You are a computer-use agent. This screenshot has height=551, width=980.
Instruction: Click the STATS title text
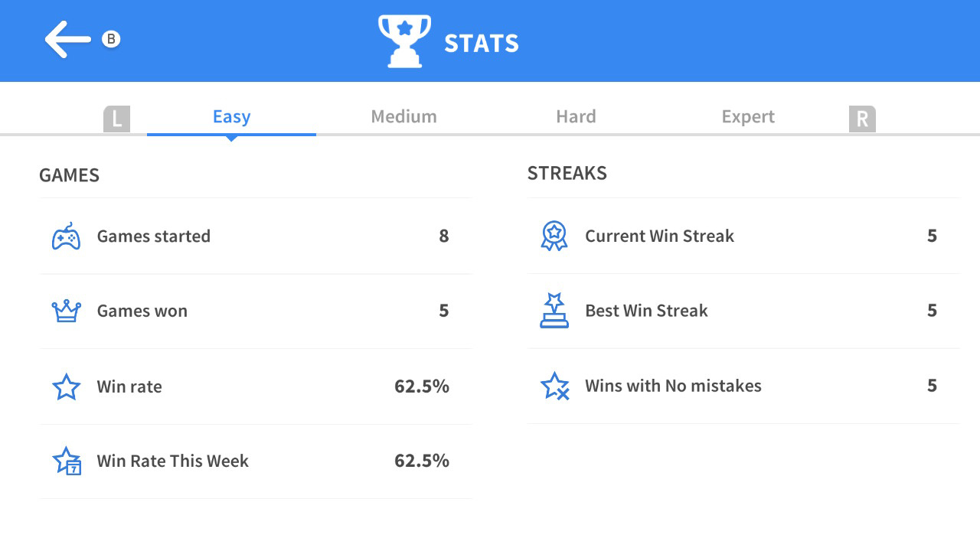[481, 44]
